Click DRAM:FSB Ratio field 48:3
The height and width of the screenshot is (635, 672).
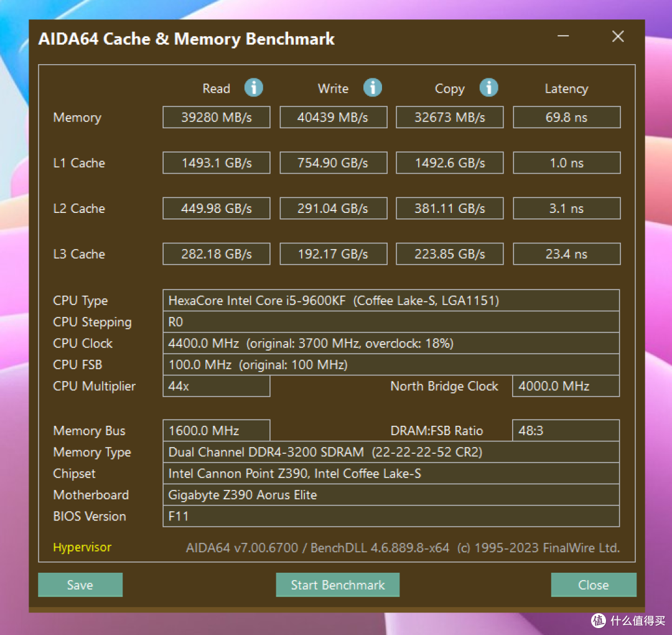point(566,430)
